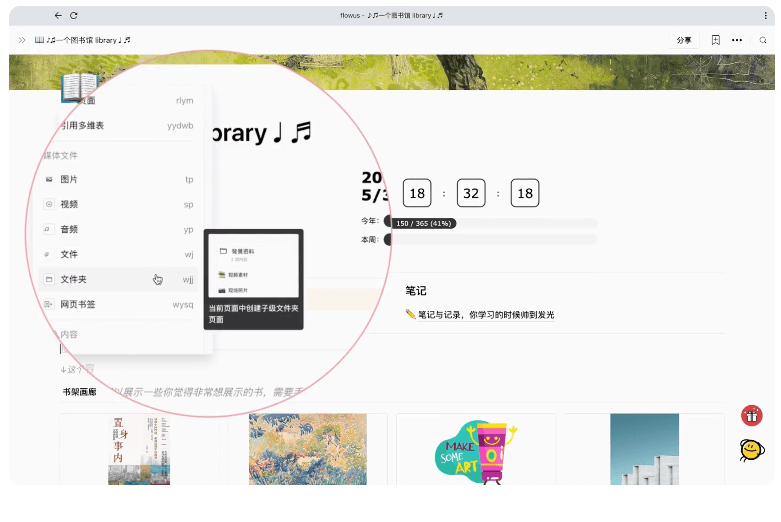Open the browser three-dot menu

pyautogui.click(x=765, y=15)
